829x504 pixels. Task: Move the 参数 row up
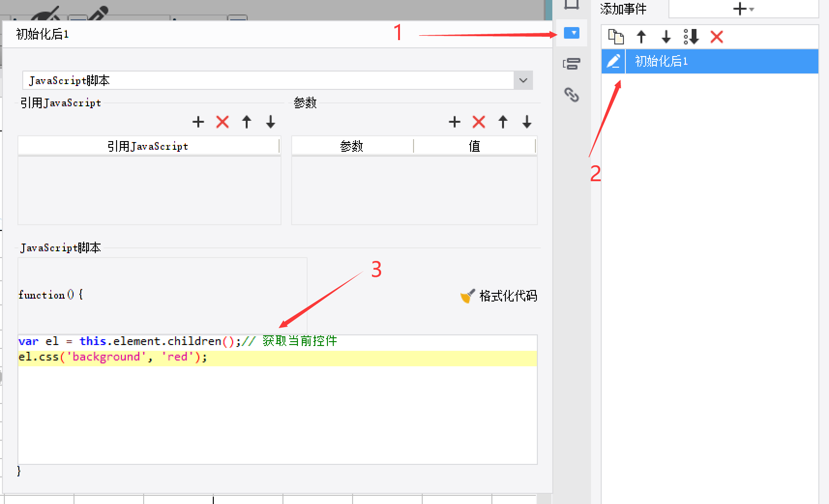point(503,122)
